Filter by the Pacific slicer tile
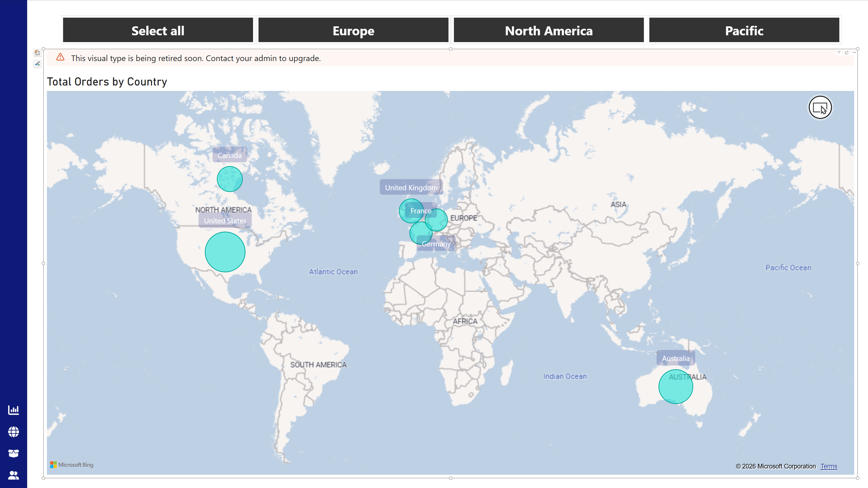The image size is (868, 488). pyautogui.click(x=744, y=30)
